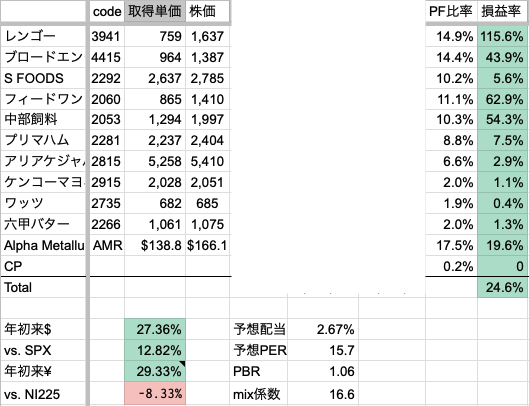Click acquisition price 5,258
Screen dimensions: 529x406
point(155,161)
